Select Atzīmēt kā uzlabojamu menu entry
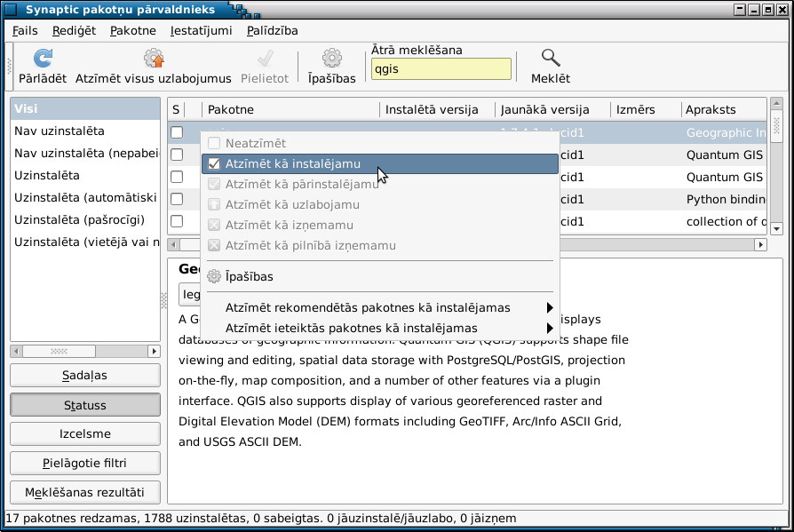This screenshot has height=532, width=794. point(380,204)
